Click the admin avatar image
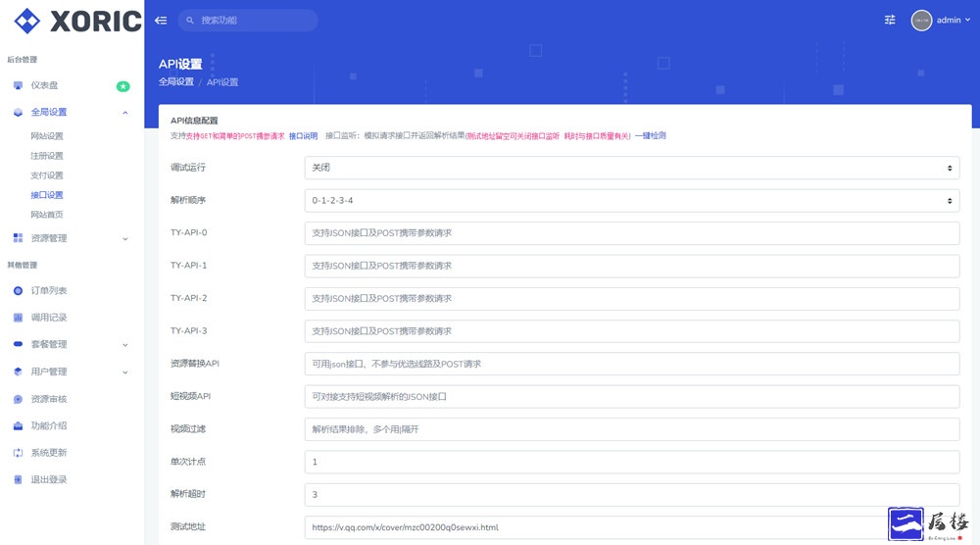 pyautogui.click(x=921, y=20)
